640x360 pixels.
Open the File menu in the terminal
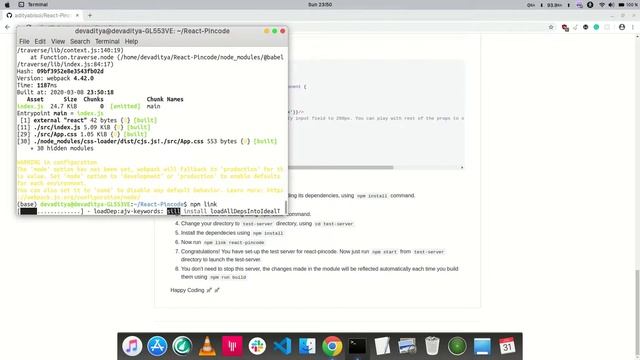24,41
